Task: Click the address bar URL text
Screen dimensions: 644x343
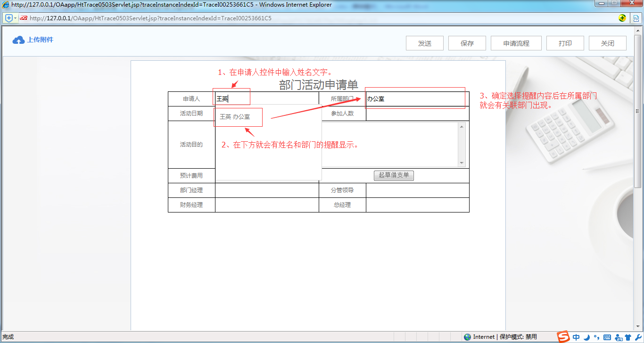Action: (150, 18)
